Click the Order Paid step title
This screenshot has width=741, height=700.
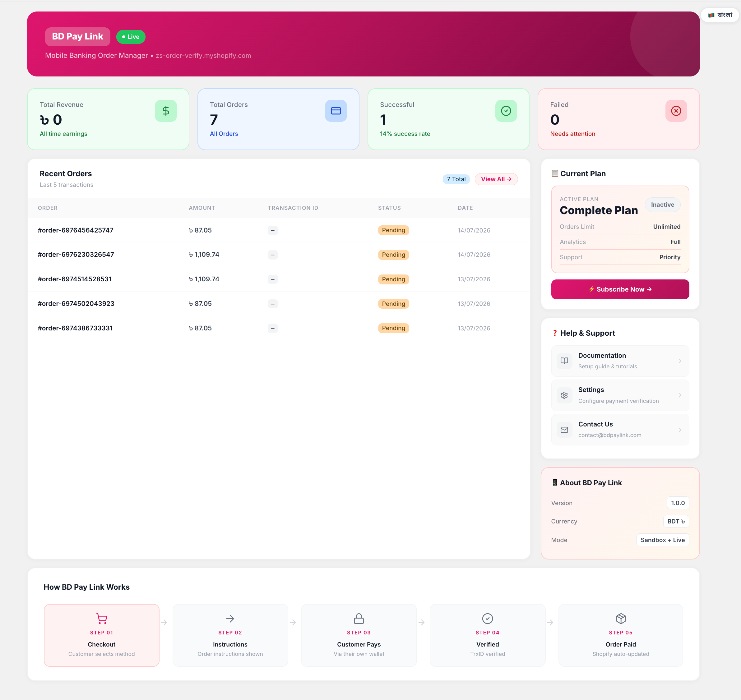pos(621,644)
